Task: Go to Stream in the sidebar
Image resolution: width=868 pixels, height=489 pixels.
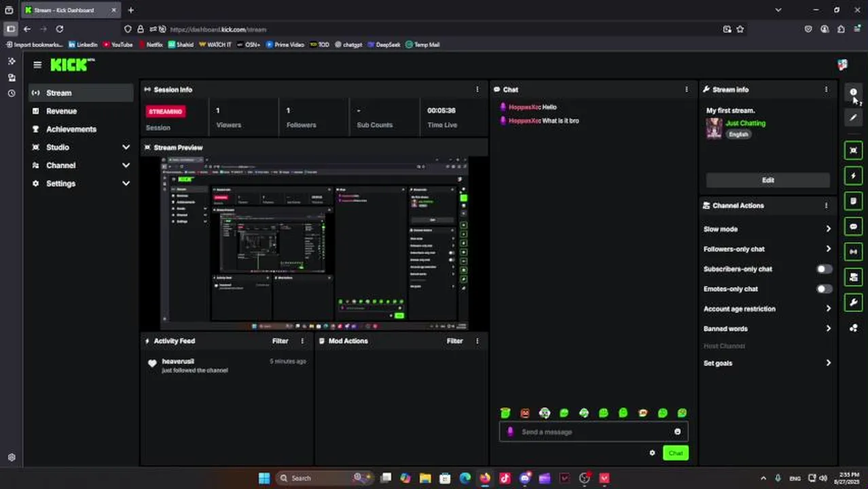Action: coord(81,93)
